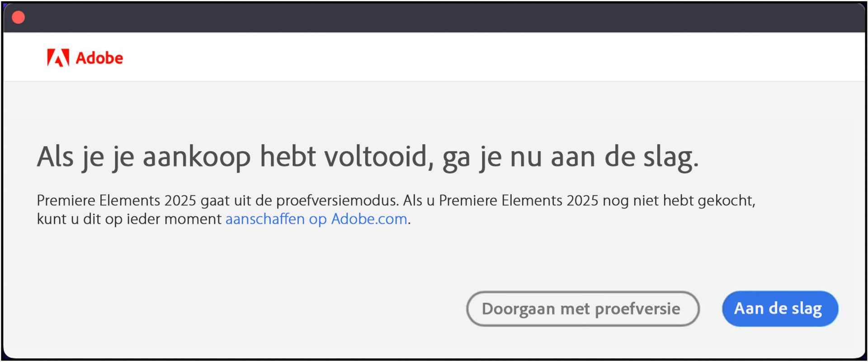Image resolution: width=868 pixels, height=362 pixels.
Task: Click the empty gray area left of the buttons
Action: (x=235, y=309)
